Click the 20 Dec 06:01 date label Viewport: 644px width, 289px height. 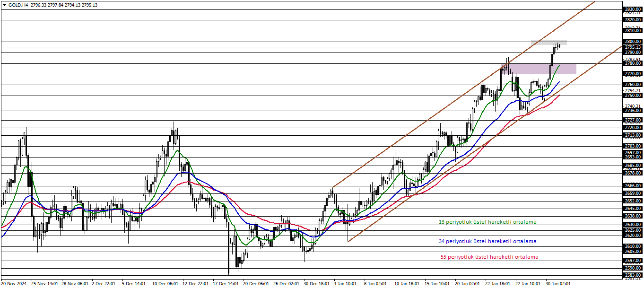click(257, 284)
